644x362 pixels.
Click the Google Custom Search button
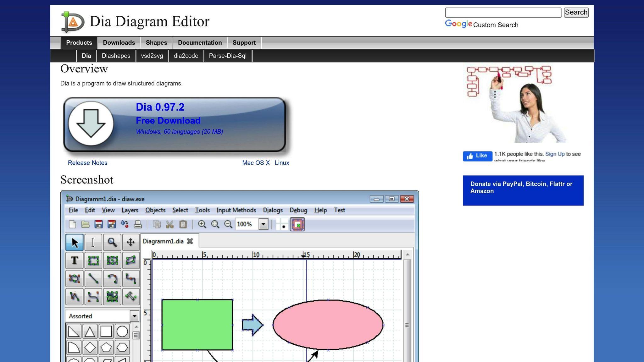[x=576, y=13]
